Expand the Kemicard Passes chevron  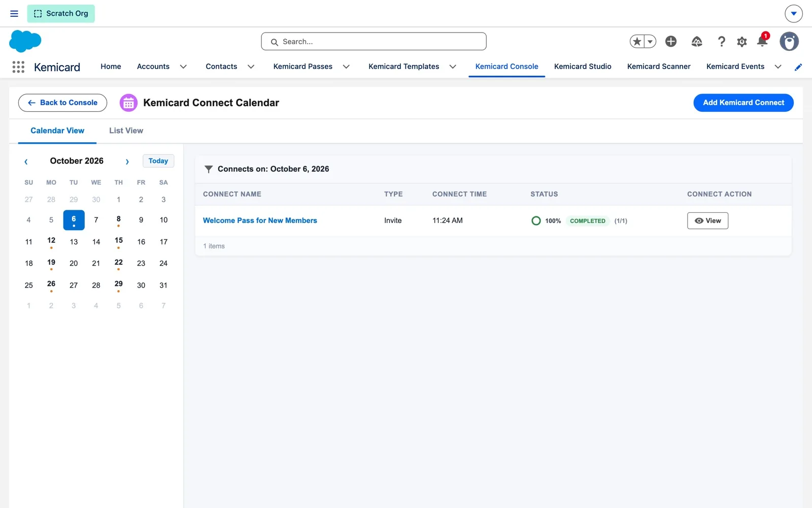tap(346, 67)
